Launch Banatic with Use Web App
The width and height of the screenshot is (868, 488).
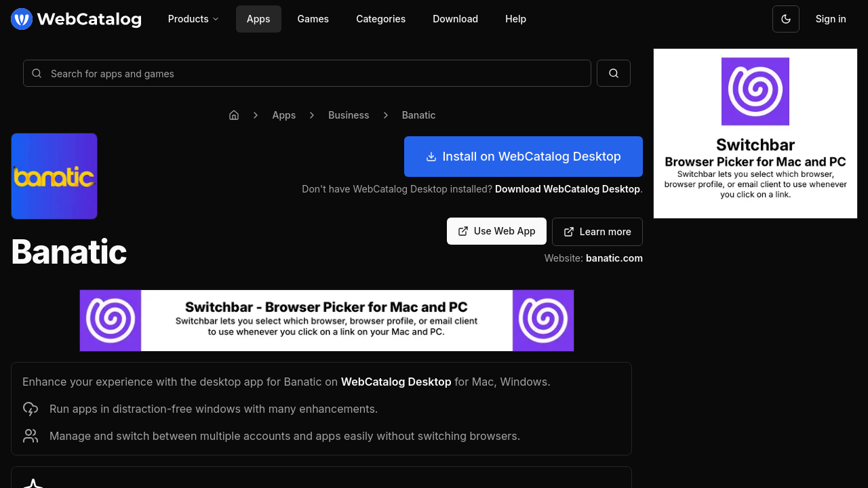click(x=496, y=231)
